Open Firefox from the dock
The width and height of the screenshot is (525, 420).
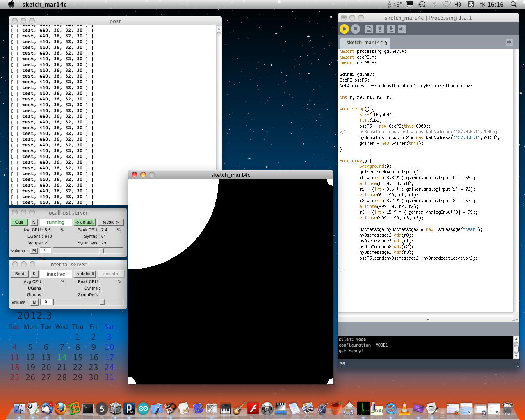60,408
